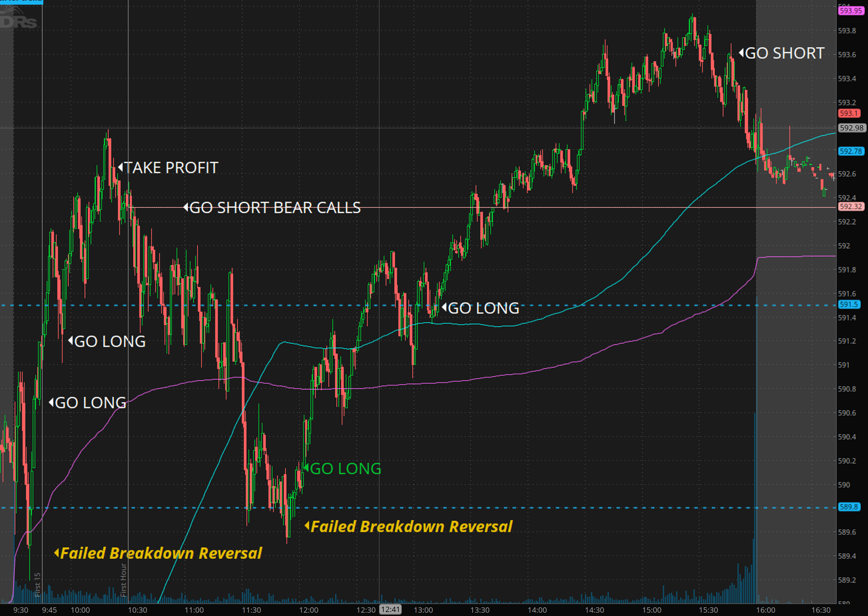Click the arrow marker beside TAKE PROFIT
Screen dimensions: 868x616
click(x=120, y=167)
